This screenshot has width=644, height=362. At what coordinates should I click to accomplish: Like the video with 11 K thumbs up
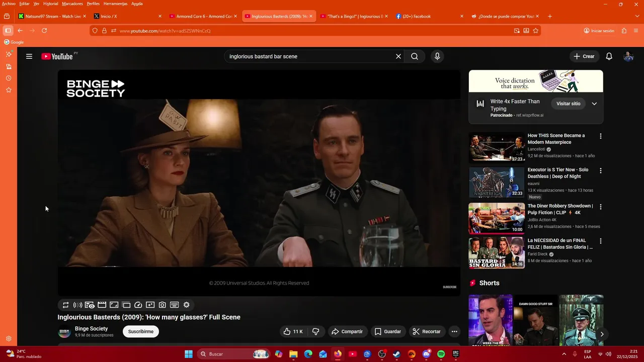293,331
